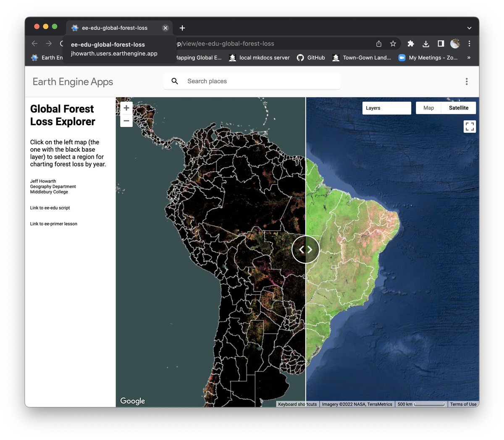Click Jeff Howarth author text
Image resolution: width=504 pixels, height=440 pixels.
pos(43,181)
